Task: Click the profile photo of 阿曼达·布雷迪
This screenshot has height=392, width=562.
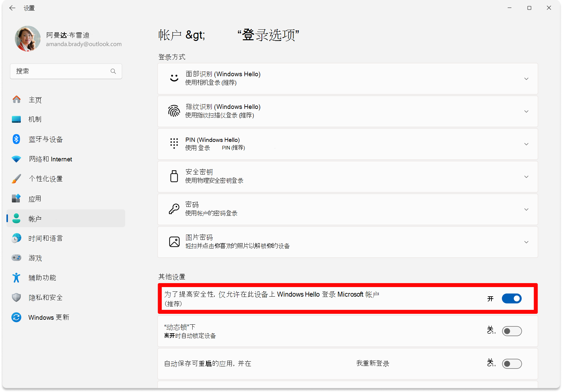Action: click(28, 39)
